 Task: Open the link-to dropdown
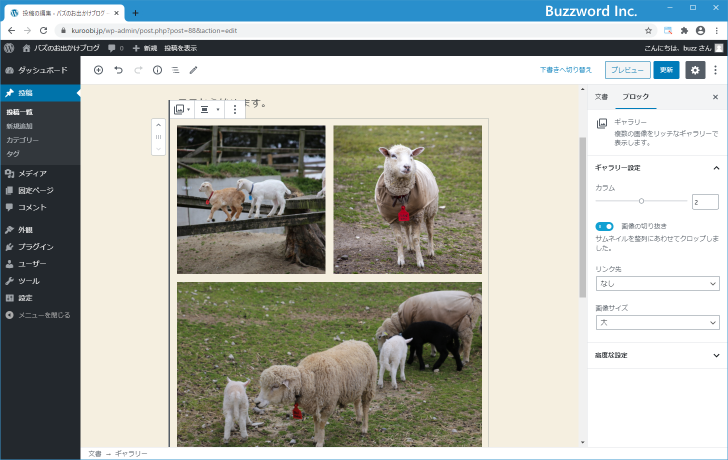657,284
